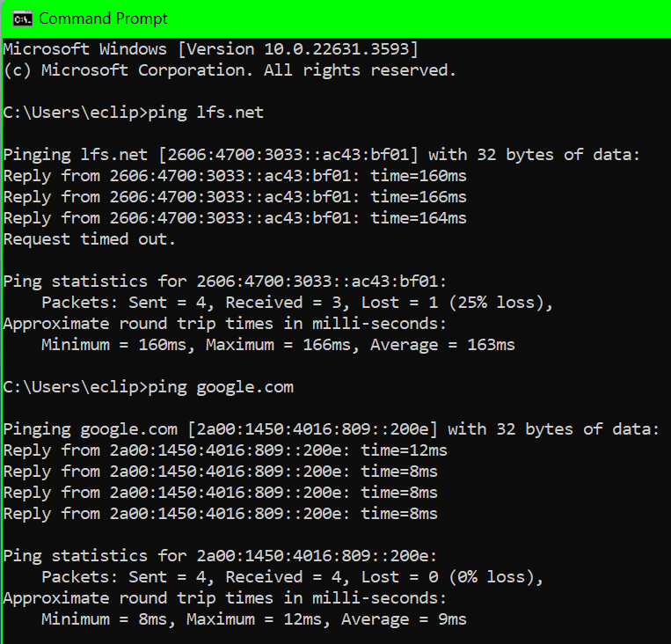Click ping statistics header for 2606:4700 address
Image resolution: width=671 pixels, height=644 pixels.
225,282
